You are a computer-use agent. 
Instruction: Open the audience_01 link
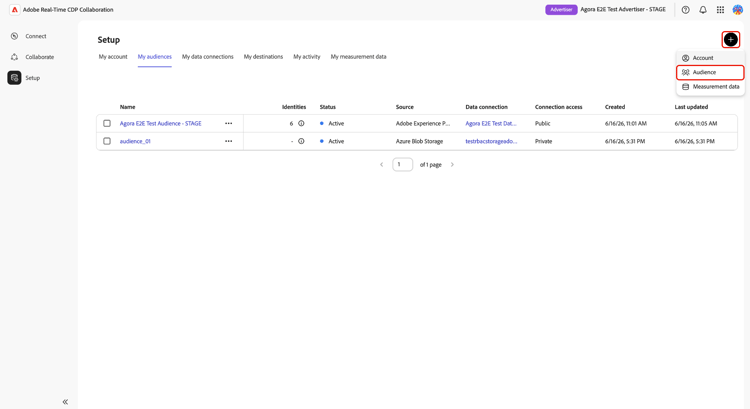coord(135,141)
